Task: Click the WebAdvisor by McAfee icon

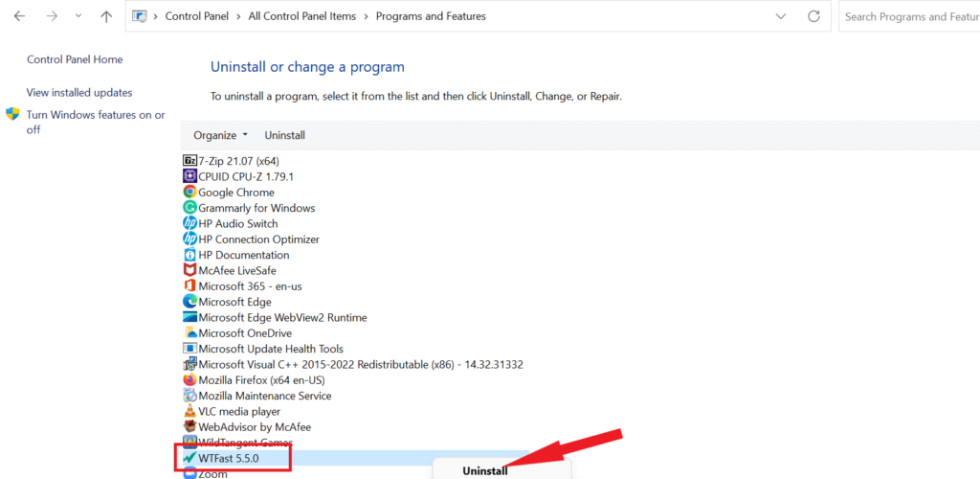Action: coord(189,426)
